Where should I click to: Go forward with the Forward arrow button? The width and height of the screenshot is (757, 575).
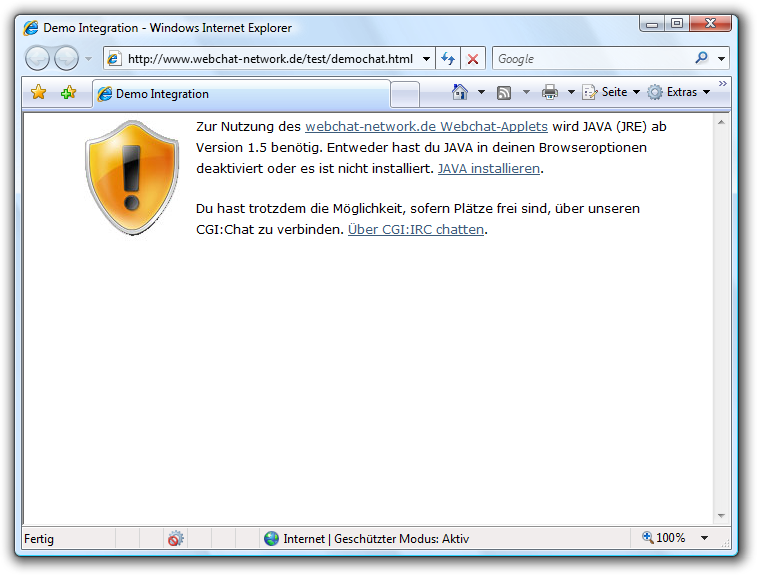pyautogui.click(x=66, y=58)
